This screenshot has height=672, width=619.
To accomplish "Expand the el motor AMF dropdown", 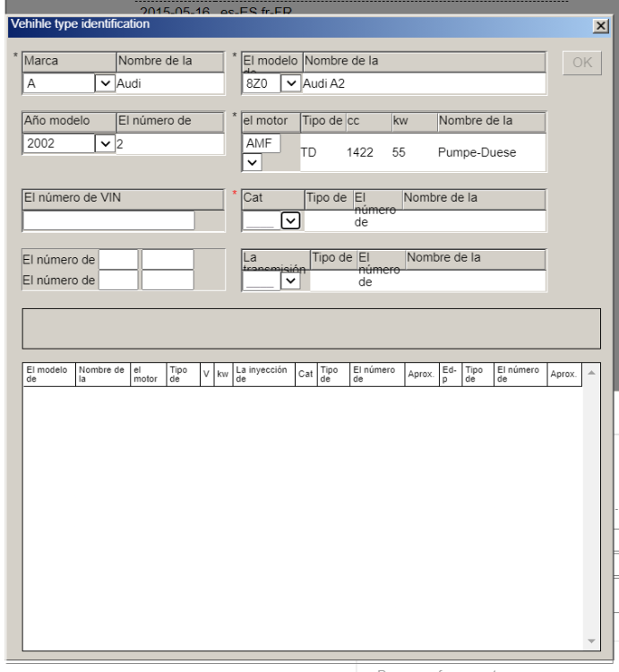I will [252, 163].
